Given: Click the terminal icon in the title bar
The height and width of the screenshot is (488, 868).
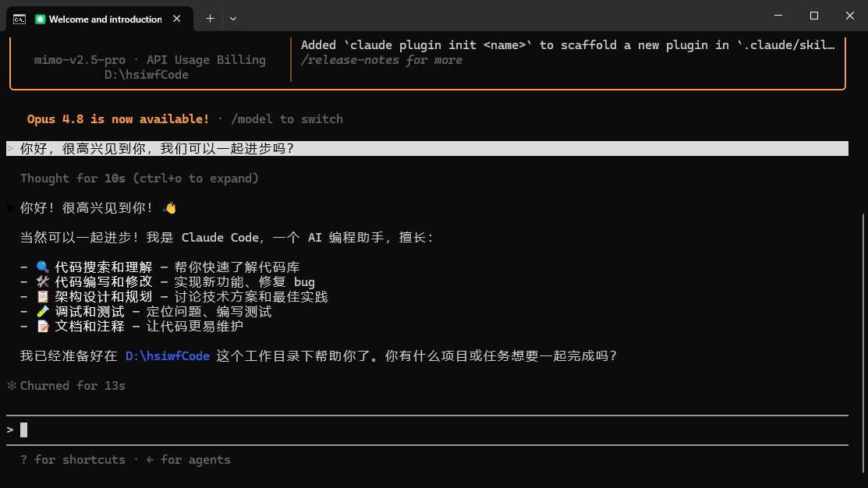Looking at the screenshot, I should (19, 19).
